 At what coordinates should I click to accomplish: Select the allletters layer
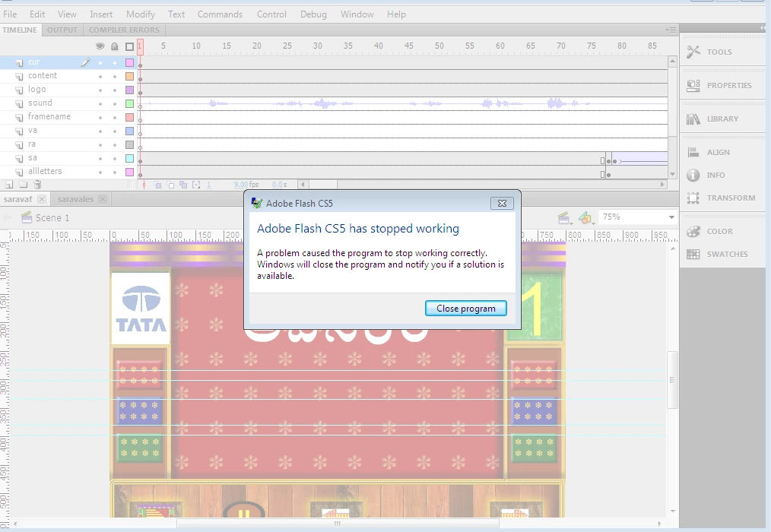click(x=45, y=171)
